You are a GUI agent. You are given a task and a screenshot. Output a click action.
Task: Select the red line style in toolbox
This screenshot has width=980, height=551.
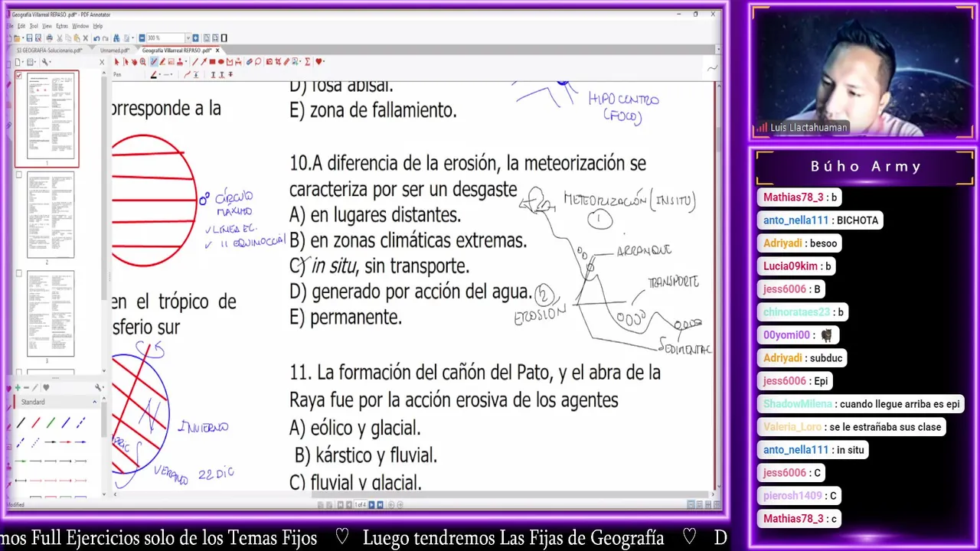coord(36,422)
